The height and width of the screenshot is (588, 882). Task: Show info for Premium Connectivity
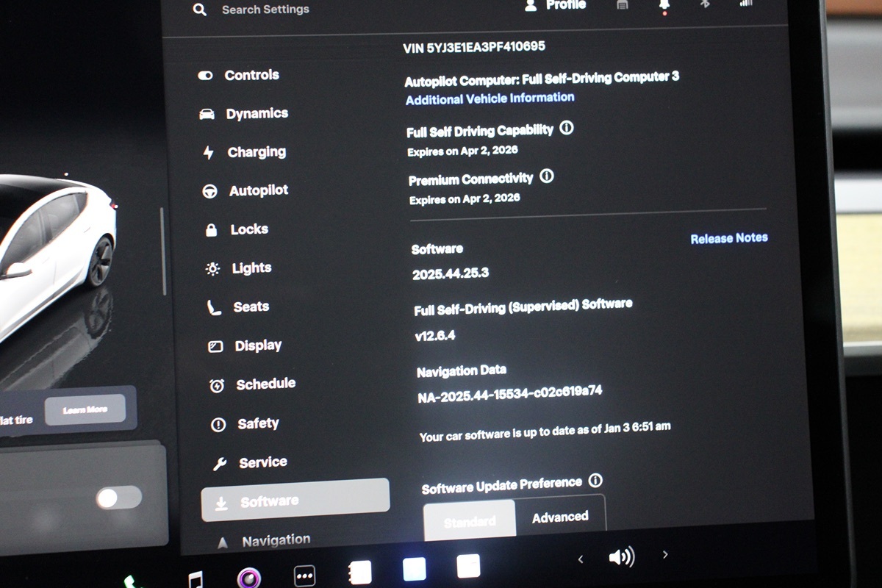(x=547, y=176)
